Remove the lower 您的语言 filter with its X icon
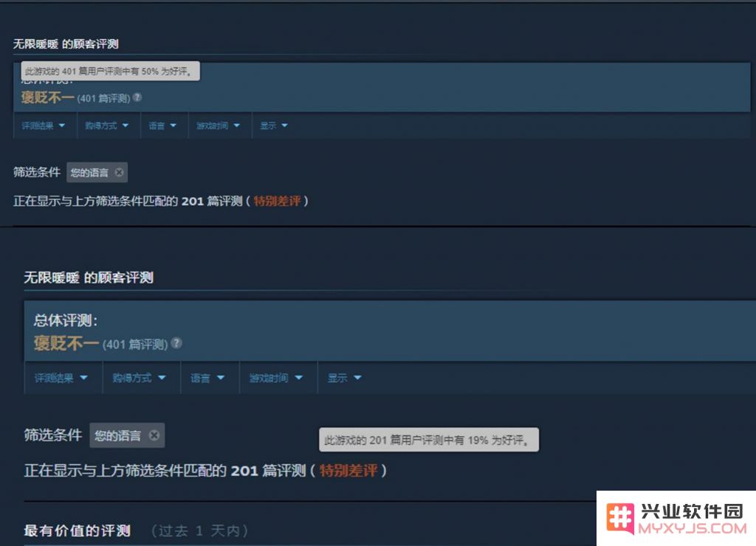 [x=154, y=435]
